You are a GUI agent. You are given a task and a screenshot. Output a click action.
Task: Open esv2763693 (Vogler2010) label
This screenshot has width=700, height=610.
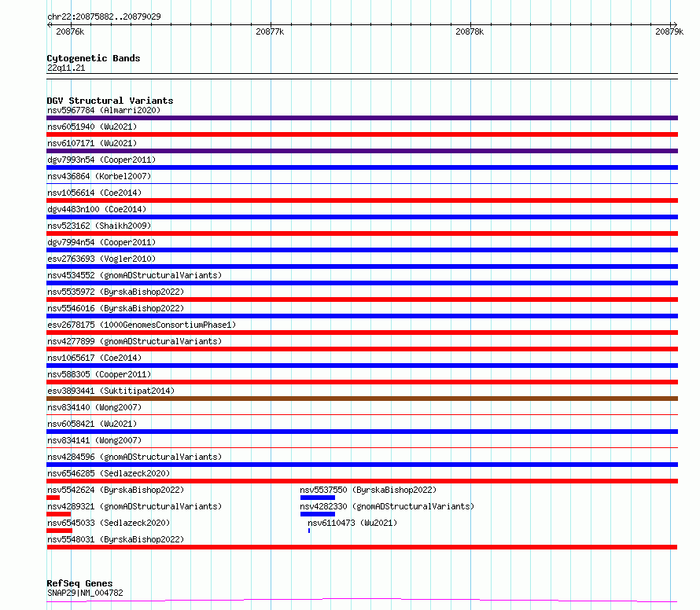[101, 259]
